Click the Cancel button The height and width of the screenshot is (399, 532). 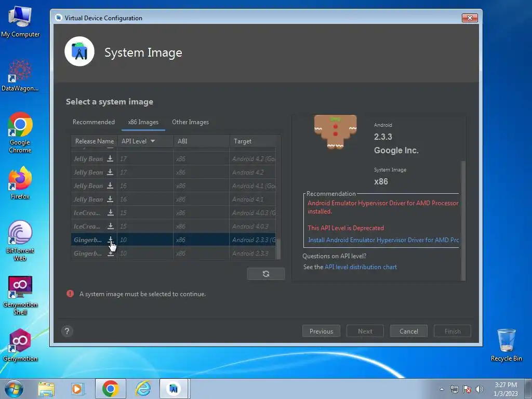[408, 331]
